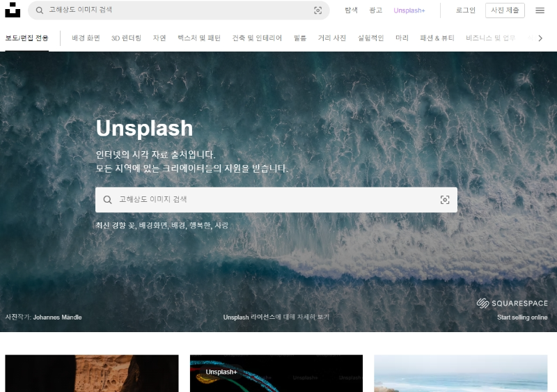Click trending term 꽃
The width and height of the screenshot is (557, 392).
point(132,226)
